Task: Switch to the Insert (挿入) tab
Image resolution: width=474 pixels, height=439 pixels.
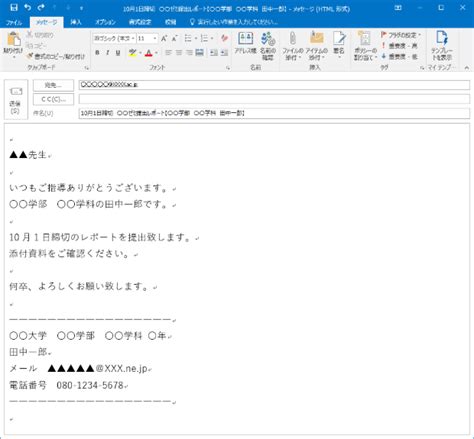Action: [76, 22]
